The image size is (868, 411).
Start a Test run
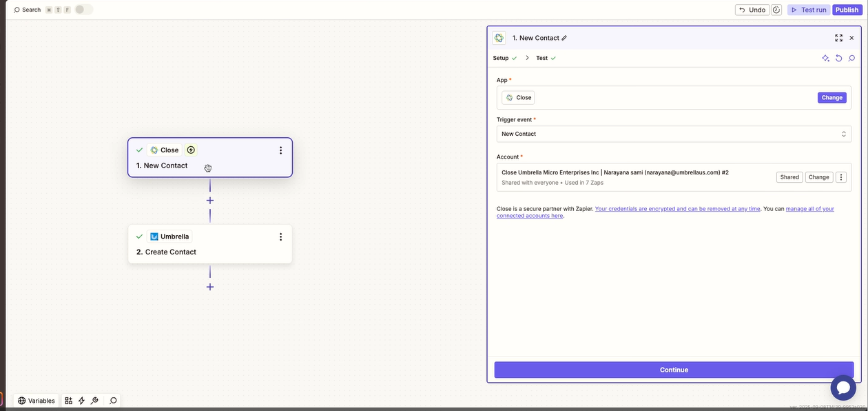click(808, 10)
